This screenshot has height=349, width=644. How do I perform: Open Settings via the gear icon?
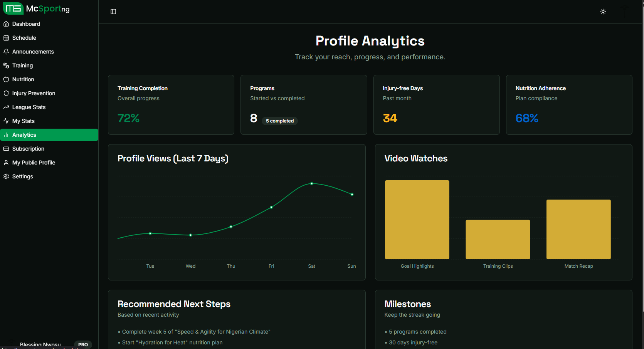6,176
